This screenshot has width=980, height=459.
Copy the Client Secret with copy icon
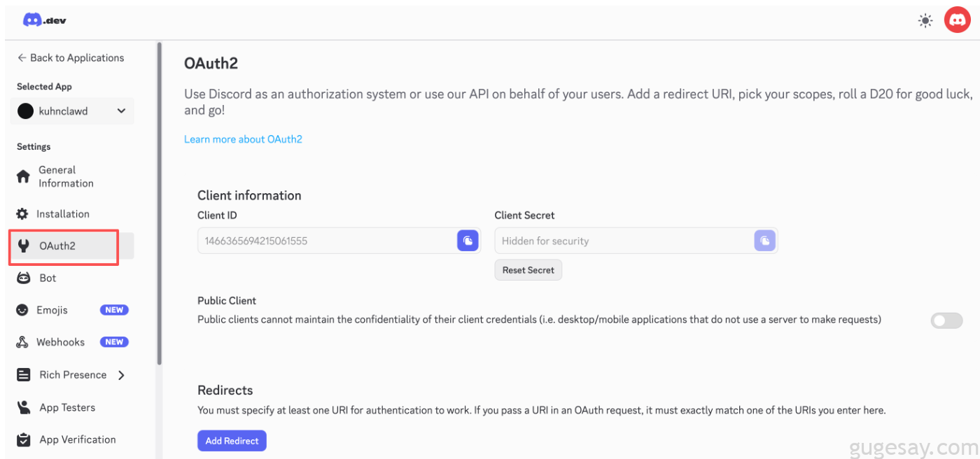click(x=764, y=241)
